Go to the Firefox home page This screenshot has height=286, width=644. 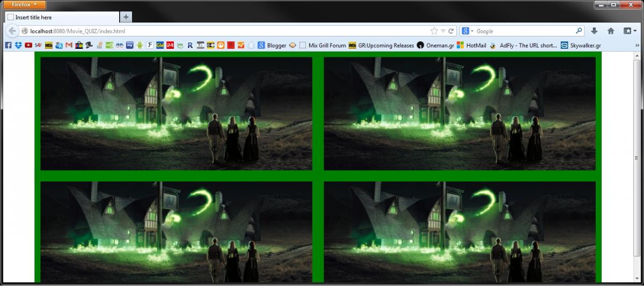(611, 31)
